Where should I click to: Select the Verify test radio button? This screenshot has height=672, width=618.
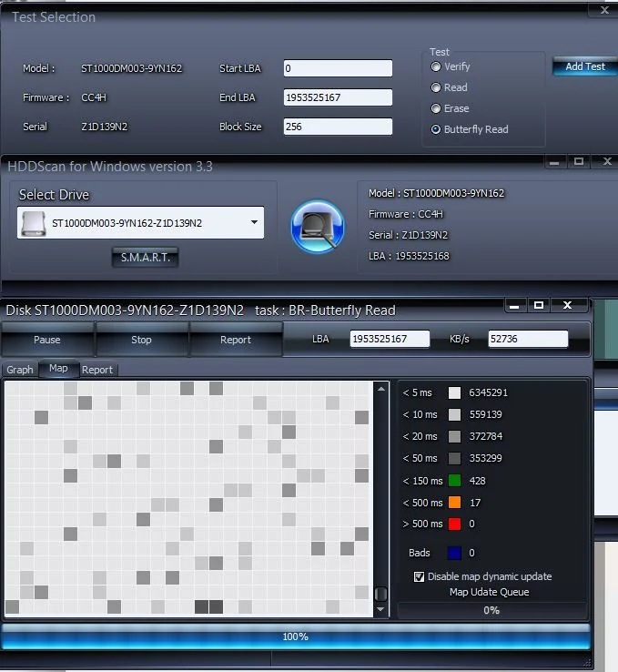(x=436, y=66)
